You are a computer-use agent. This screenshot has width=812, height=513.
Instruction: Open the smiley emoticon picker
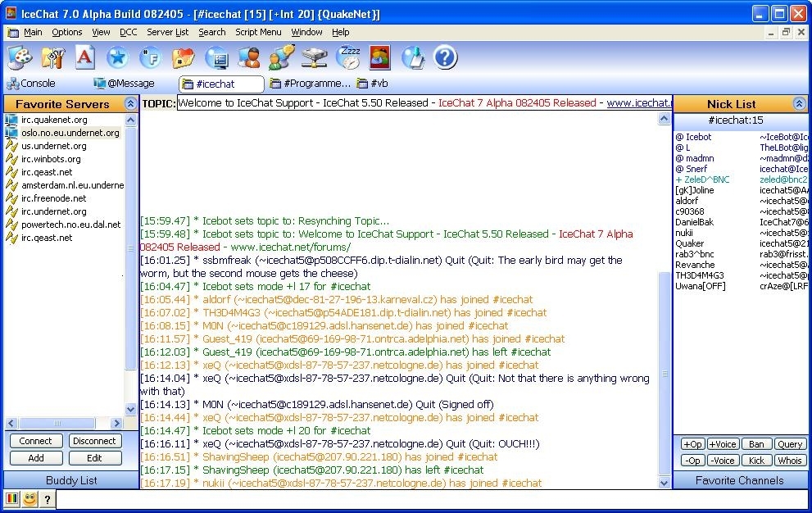(x=29, y=500)
